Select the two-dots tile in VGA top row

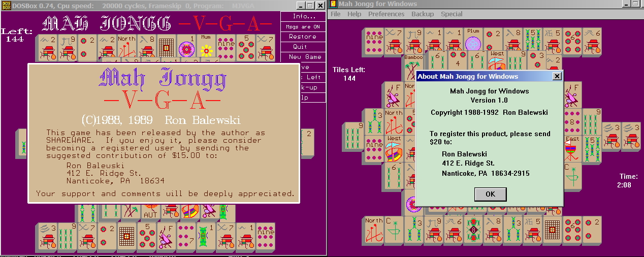(x=87, y=48)
